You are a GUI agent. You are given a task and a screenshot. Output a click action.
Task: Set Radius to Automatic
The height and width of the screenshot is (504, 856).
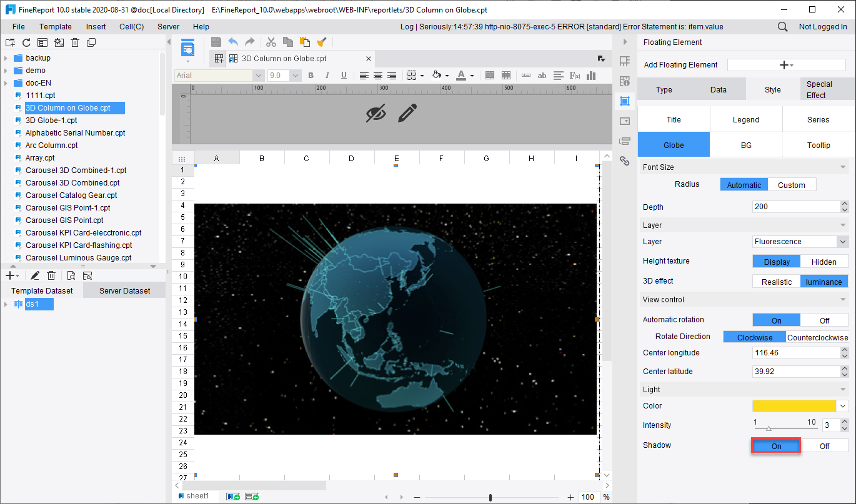tap(744, 185)
